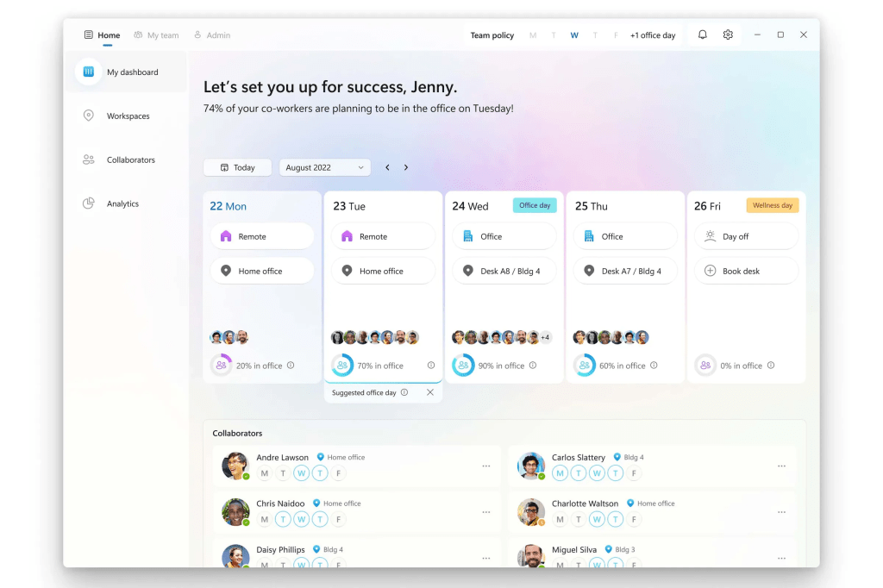The width and height of the screenshot is (883, 588).
Task: Switch to the My team tab
Action: pyautogui.click(x=156, y=35)
